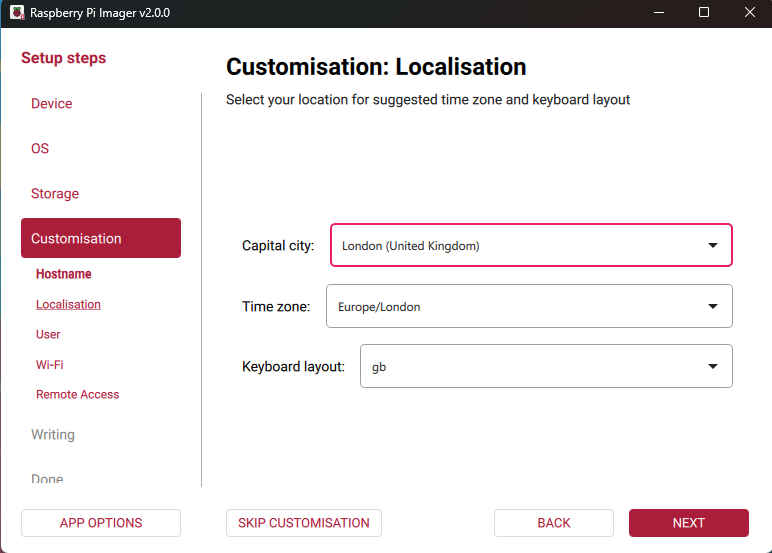This screenshot has width=772, height=553.
Task: Select the Writing step in sidebar
Action: [53, 435]
